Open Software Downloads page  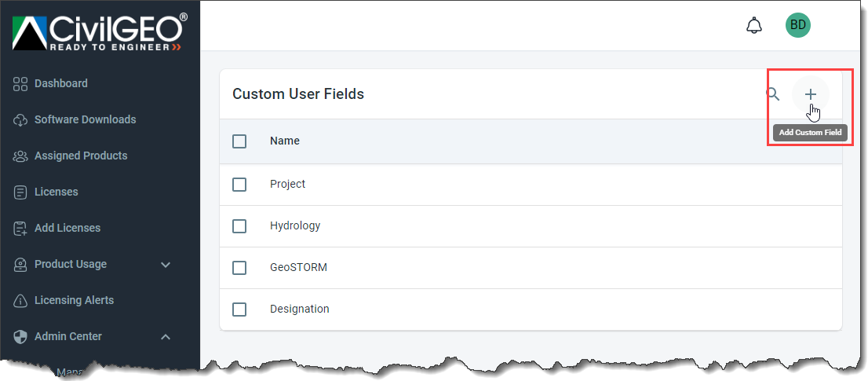point(86,119)
